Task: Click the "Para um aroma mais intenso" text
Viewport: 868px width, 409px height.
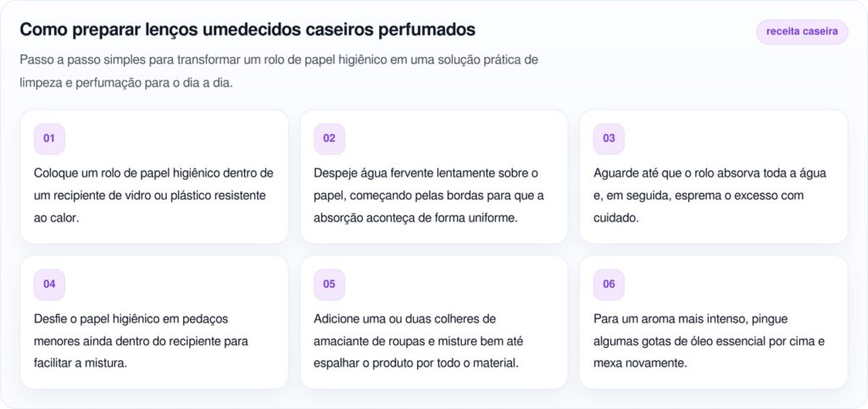Action: tap(709, 341)
